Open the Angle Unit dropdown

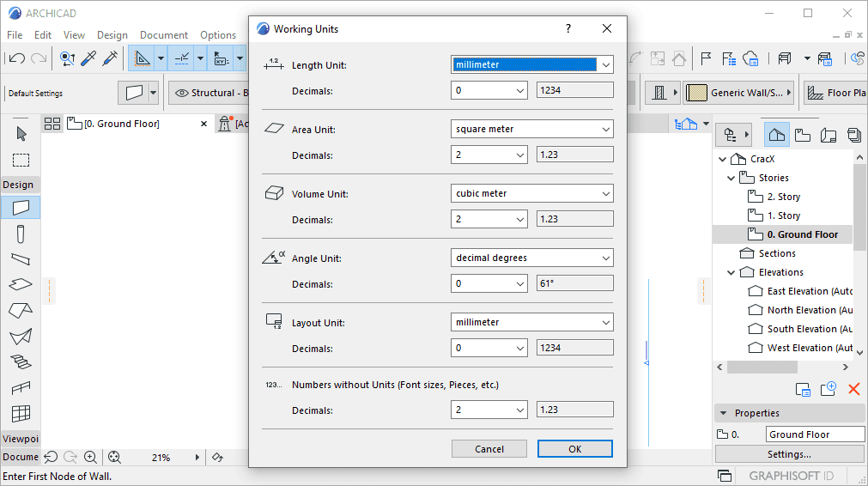(x=532, y=258)
